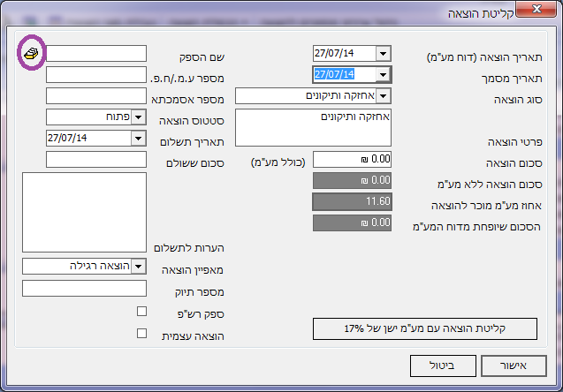The width and height of the screenshot is (563, 392).
Task: Open the תאריך הוצאה date dropdown
Action: pos(384,54)
